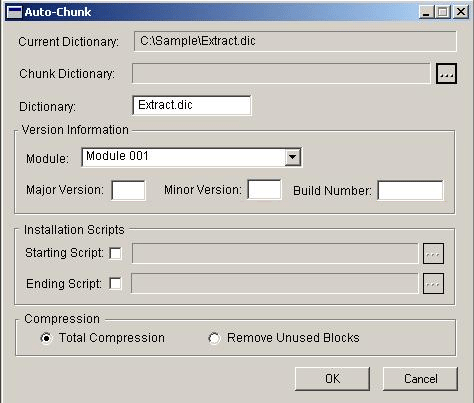Image resolution: width=474 pixels, height=403 pixels.
Task: Maximize the Auto-Chunk window
Action: coord(443,12)
